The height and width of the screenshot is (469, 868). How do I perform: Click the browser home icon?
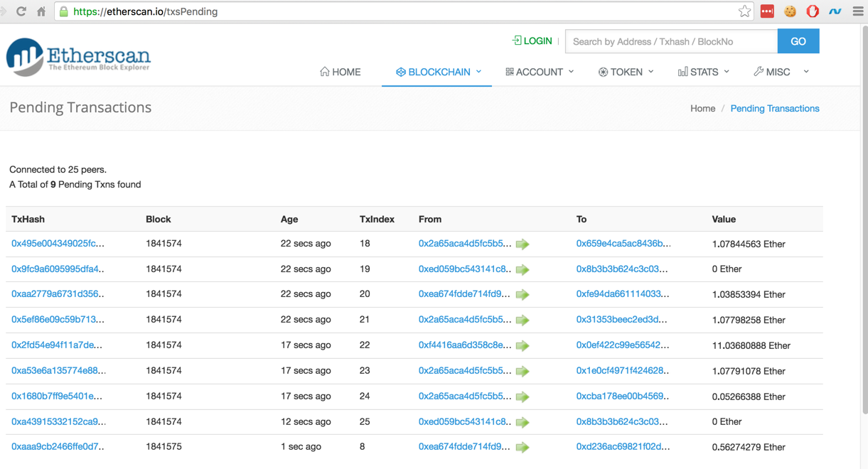41,11
